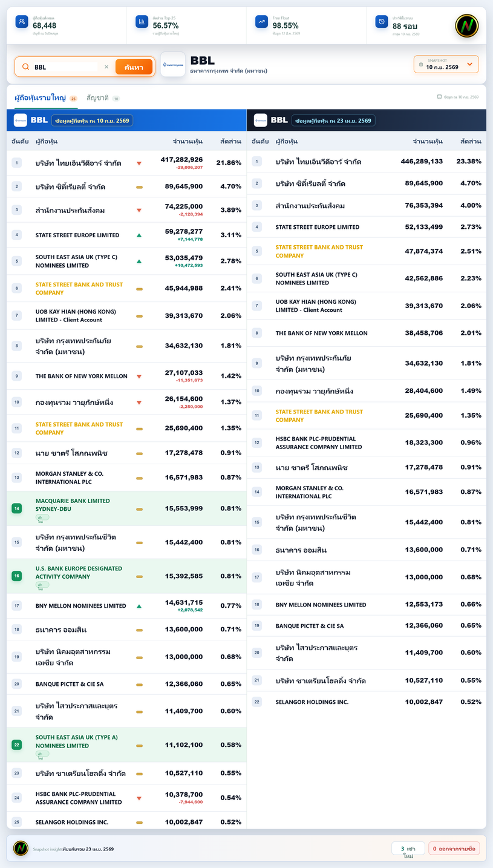Click the shareholders people icon showing 68,448
Image resolution: width=493 pixels, height=868 pixels.
tap(22, 22)
